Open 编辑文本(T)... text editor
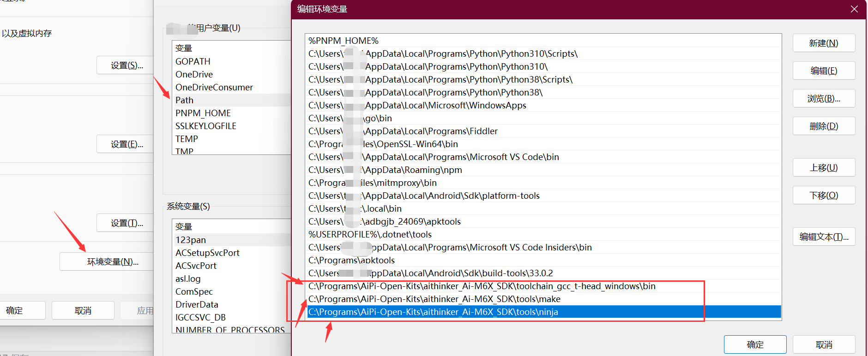 (x=824, y=237)
